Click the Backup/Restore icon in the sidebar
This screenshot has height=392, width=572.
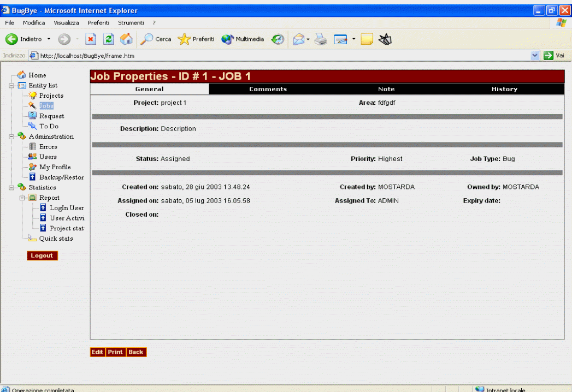tap(32, 177)
